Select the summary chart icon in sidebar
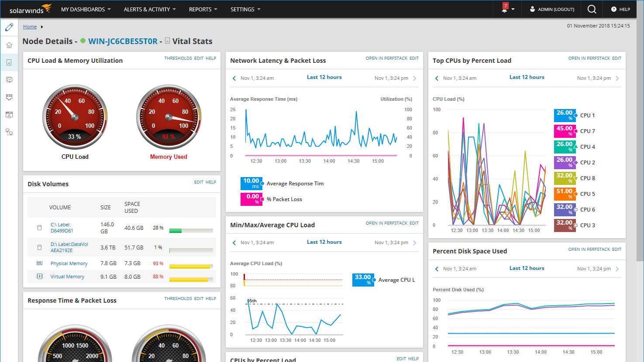This screenshot has width=644, height=362. [9, 62]
